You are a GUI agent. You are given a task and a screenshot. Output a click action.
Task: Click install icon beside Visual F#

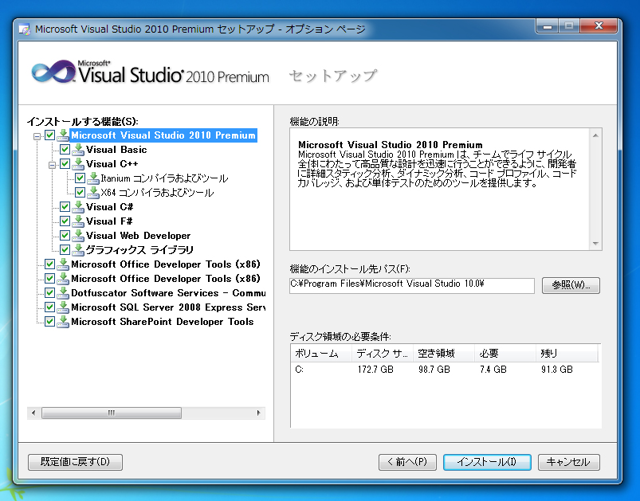click(78, 221)
